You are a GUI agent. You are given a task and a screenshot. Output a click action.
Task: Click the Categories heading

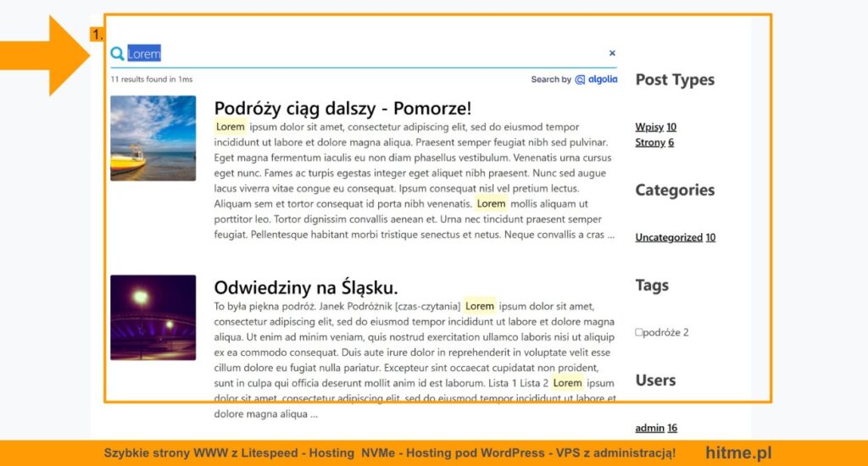pyautogui.click(x=675, y=190)
